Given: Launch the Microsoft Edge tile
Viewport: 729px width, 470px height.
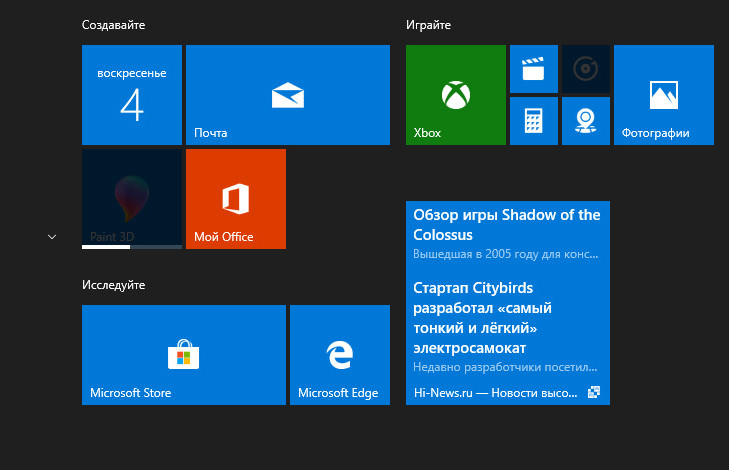Looking at the screenshot, I should pyautogui.click(x=340, y=355).
